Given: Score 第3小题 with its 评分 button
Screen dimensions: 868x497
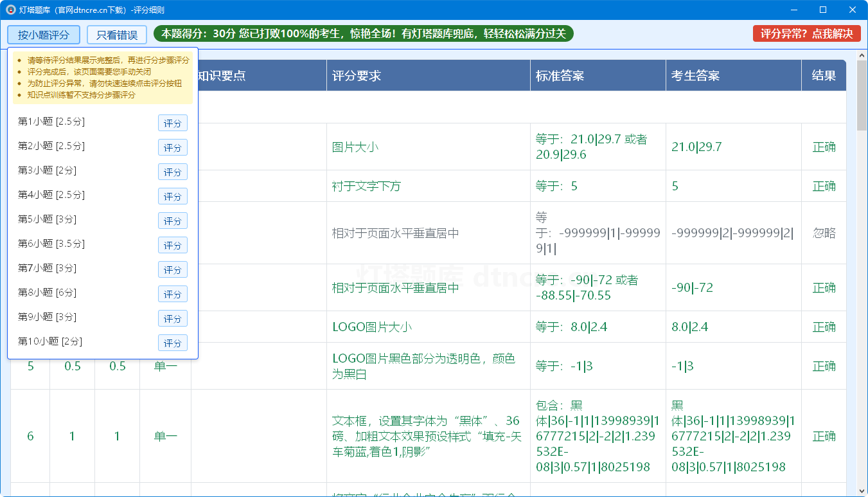Looking at the screenshot, I should point(173,172).
